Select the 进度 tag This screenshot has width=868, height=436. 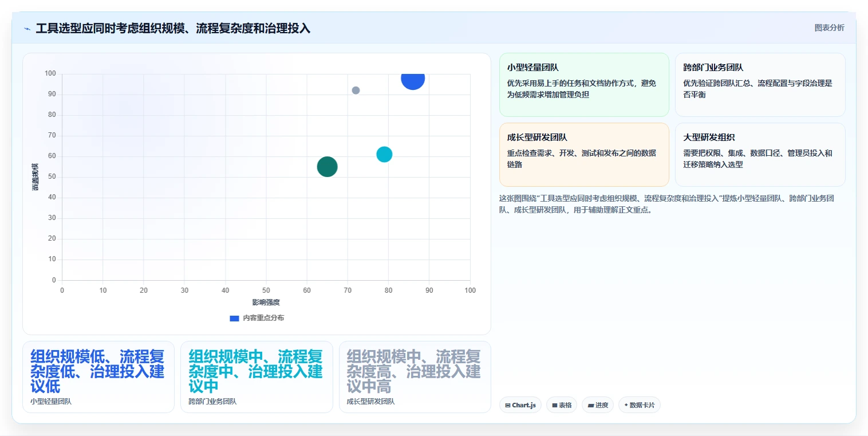click(x=598, y=405)
